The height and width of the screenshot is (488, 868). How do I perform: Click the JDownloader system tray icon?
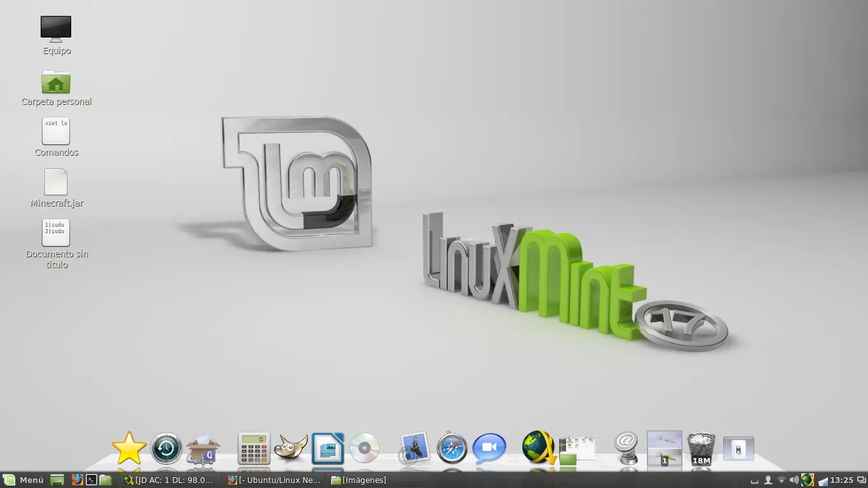(x=808, y=480)
